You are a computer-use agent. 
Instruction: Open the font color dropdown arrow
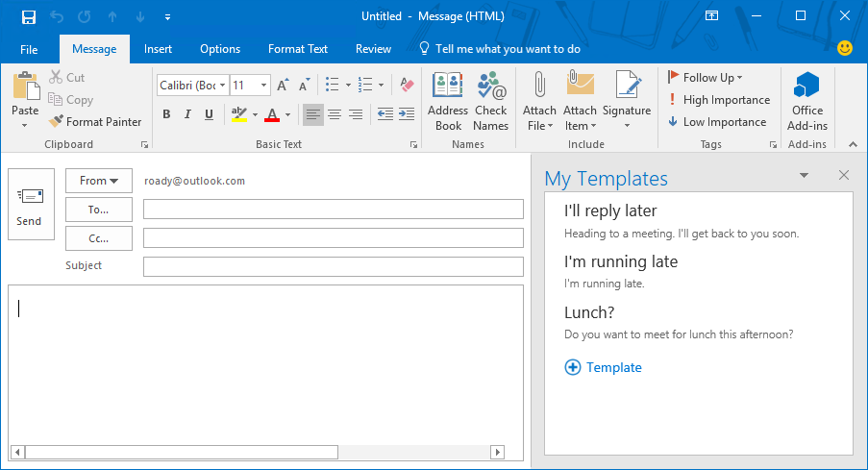pyautogui.click(x=287, y=115)
